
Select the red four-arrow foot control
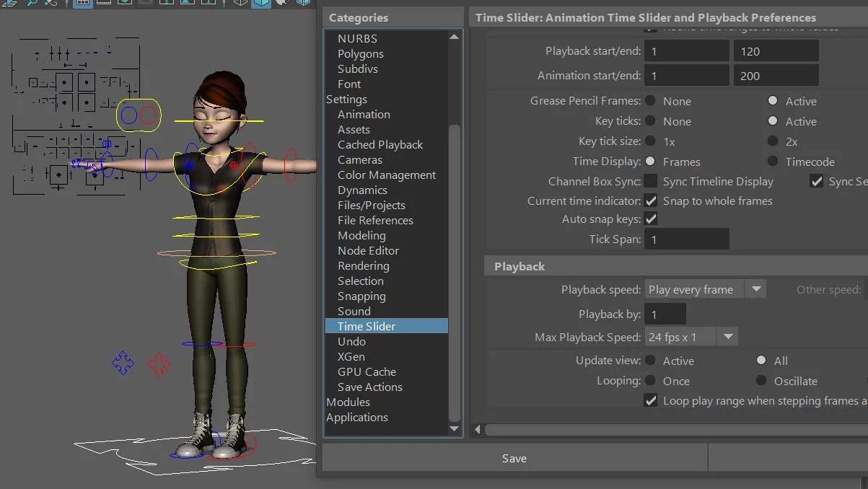coord(159,364)
